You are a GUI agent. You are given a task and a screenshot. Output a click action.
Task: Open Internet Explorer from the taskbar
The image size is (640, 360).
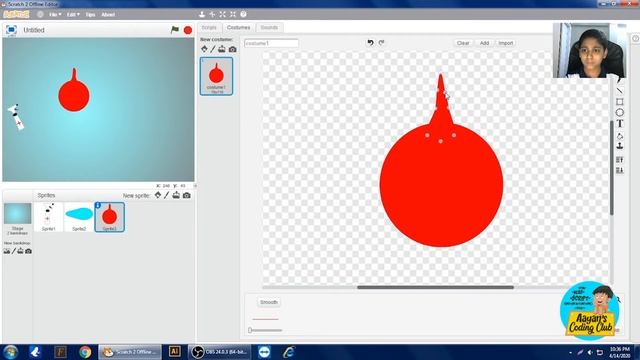(289, 352)
